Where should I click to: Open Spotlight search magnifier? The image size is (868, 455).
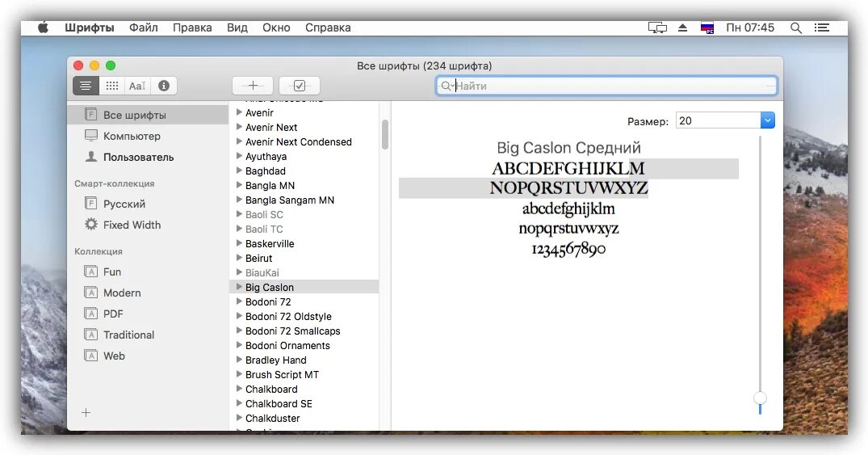tap(796, 27)
